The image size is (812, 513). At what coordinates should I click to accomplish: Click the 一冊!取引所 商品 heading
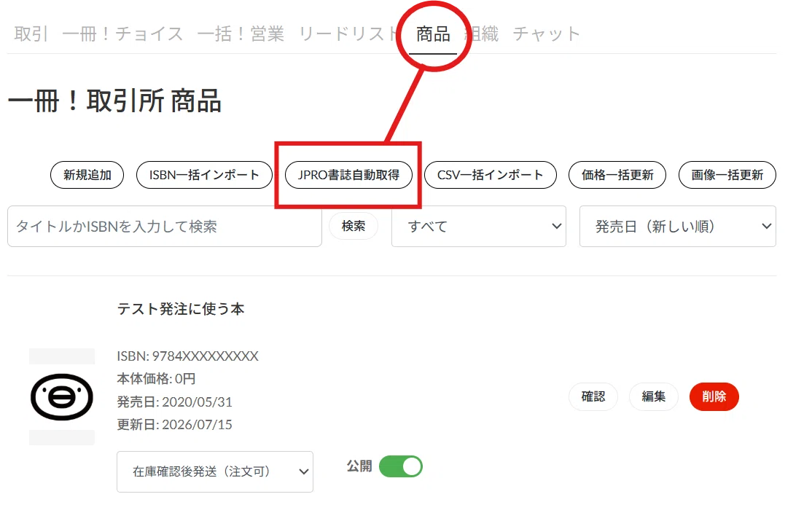[114, 101]
